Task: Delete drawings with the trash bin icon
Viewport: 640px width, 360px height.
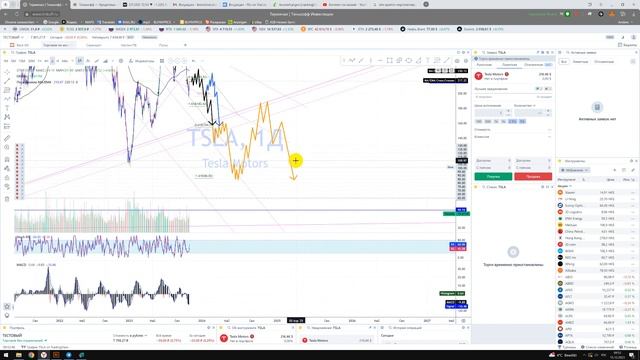Action: coord(7,199)
